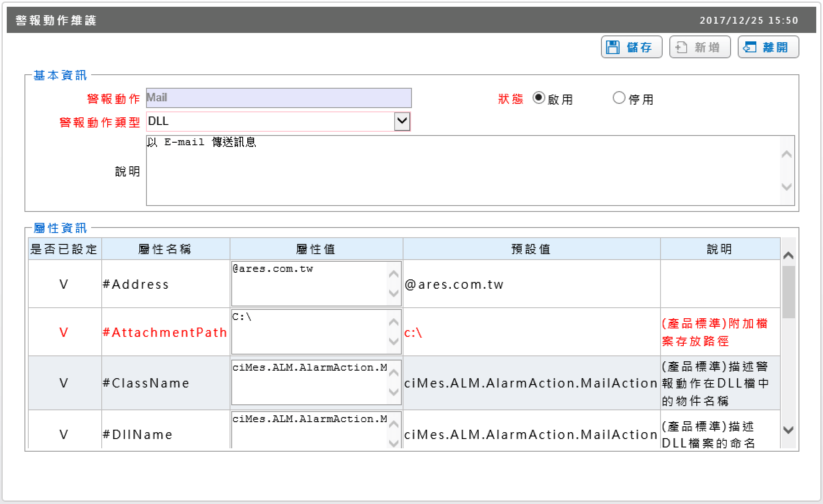The height and width of the screenshot is (504, 823).
Task: Click the 基本資訊 section label
Action: pyautogui.click(x=60, y=75)
